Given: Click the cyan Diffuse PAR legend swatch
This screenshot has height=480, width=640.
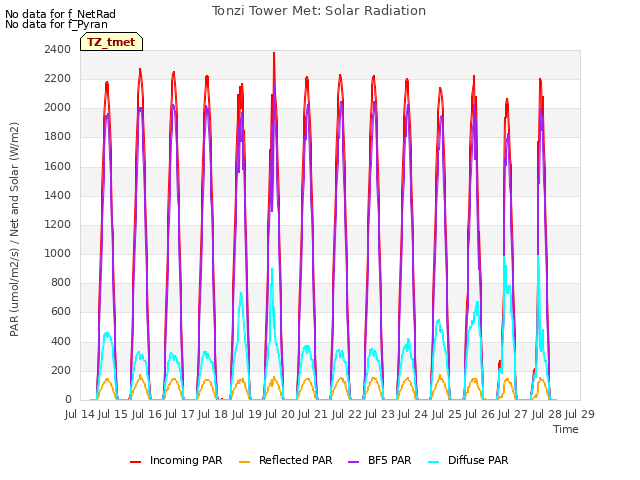Looking at the screenshot, I should point(433,462).
